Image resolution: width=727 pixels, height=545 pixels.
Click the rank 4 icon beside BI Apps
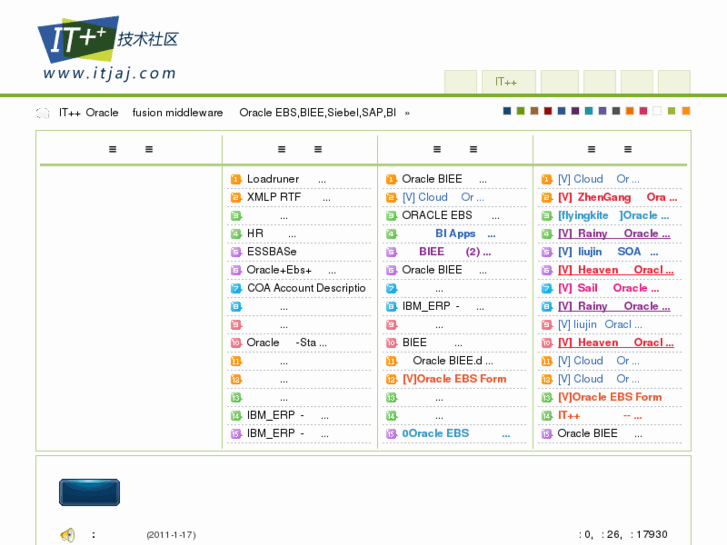[x=392, y=234]
